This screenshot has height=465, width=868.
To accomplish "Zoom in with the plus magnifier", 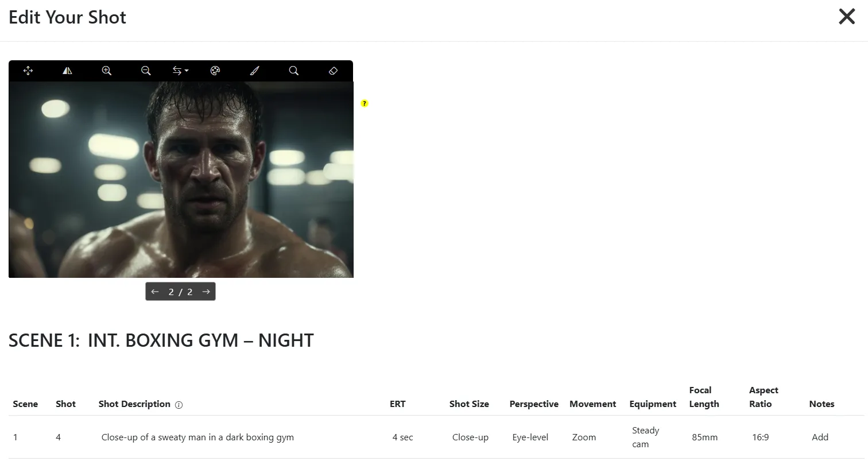I will 106,71.
